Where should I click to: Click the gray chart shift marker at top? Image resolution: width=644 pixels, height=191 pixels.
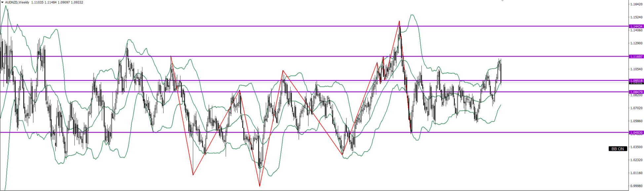tap(502, 1)
